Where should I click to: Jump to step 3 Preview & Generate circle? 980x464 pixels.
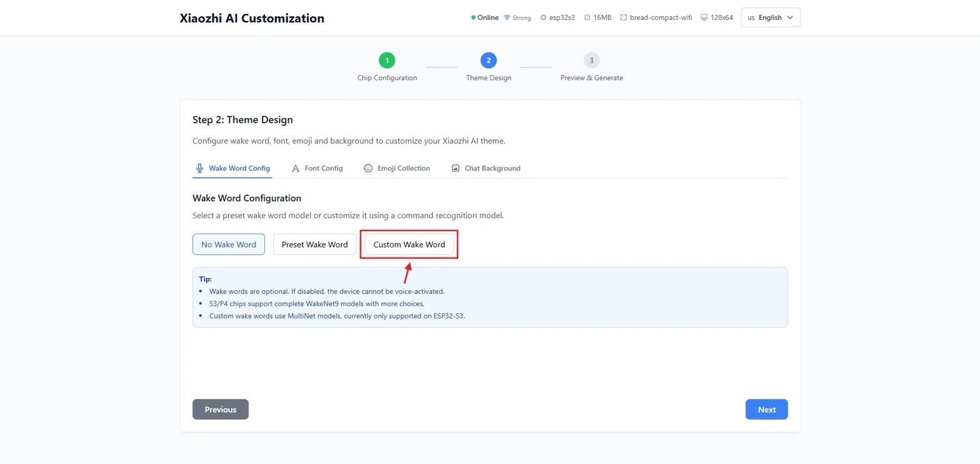[x=591, y=60]
